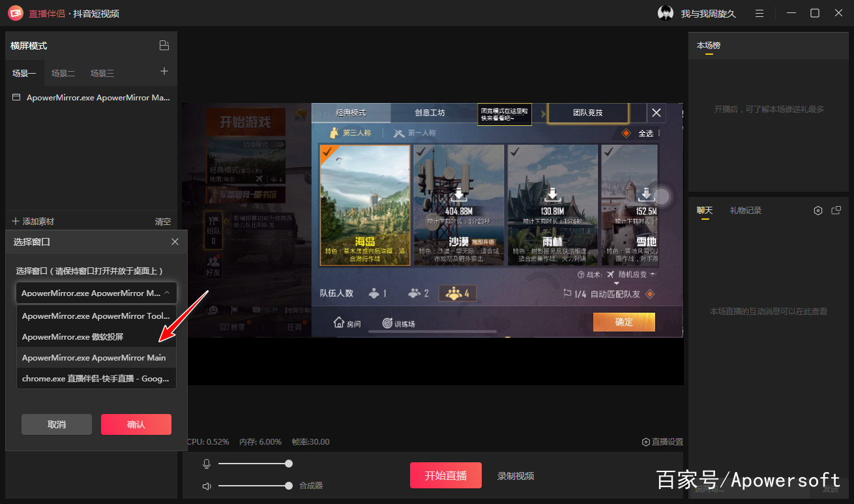Viewport: 854px width, 504px height.
Task: Open 直播设置 settings
Action: (x=662, y=441)
